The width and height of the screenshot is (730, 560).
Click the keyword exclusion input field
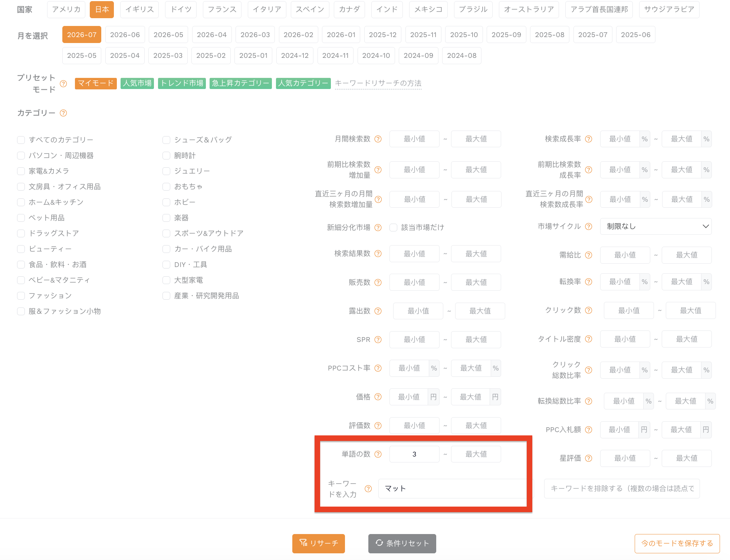click(x=622, y=489)
